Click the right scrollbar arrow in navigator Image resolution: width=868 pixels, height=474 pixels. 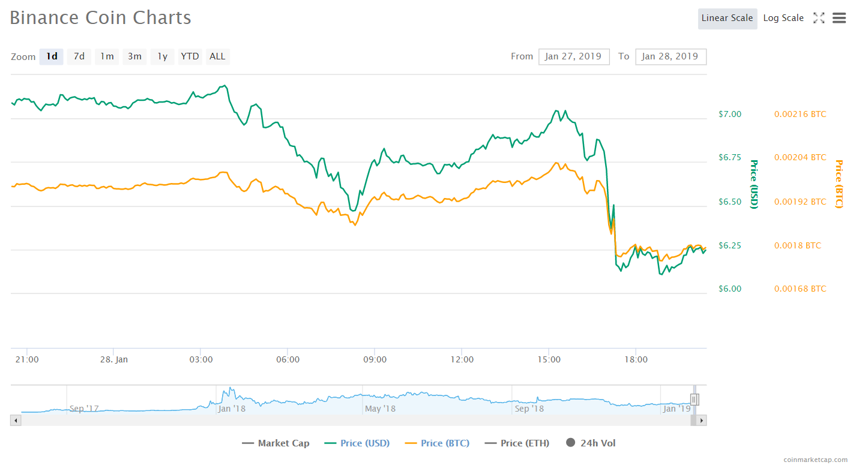coord(701,421)
